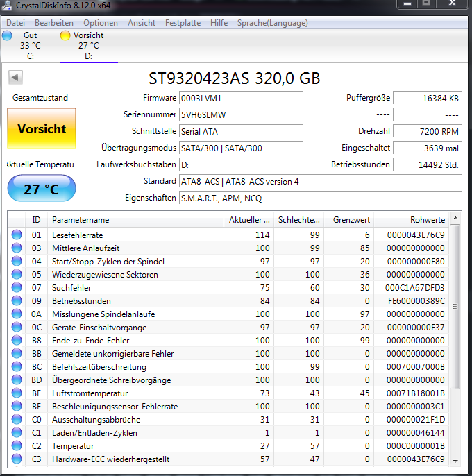The height and width of the screenshot is (476, 472).
Task: Click the scroll up arrow of SMART list
Action: pos(455,218)
